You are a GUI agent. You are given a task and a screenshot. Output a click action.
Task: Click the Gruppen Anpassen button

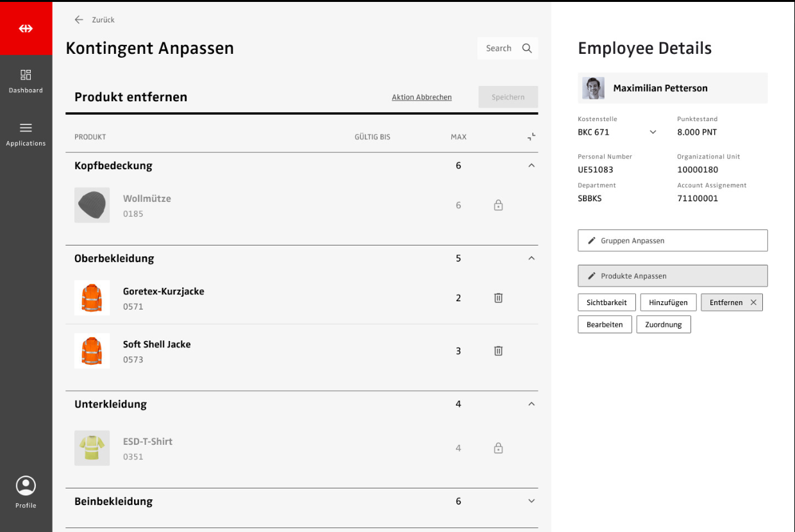tap(673, 240)
